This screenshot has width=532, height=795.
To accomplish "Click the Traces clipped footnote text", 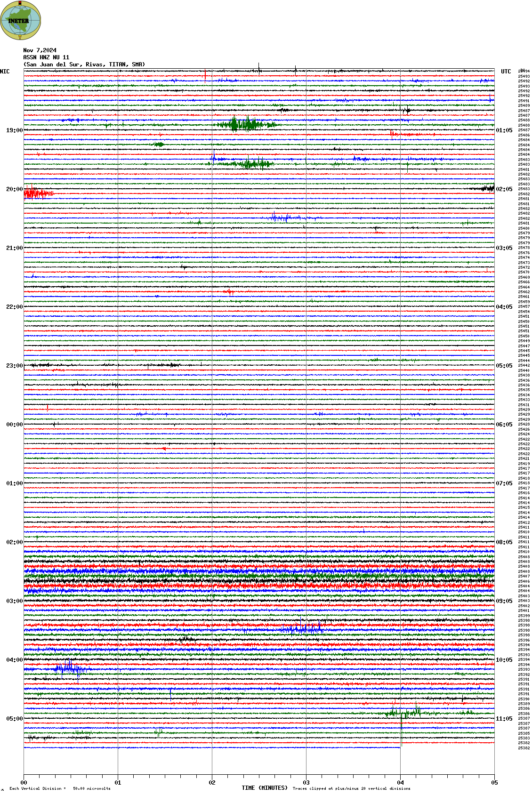I will pyautogui.click(x=351, y=788).
